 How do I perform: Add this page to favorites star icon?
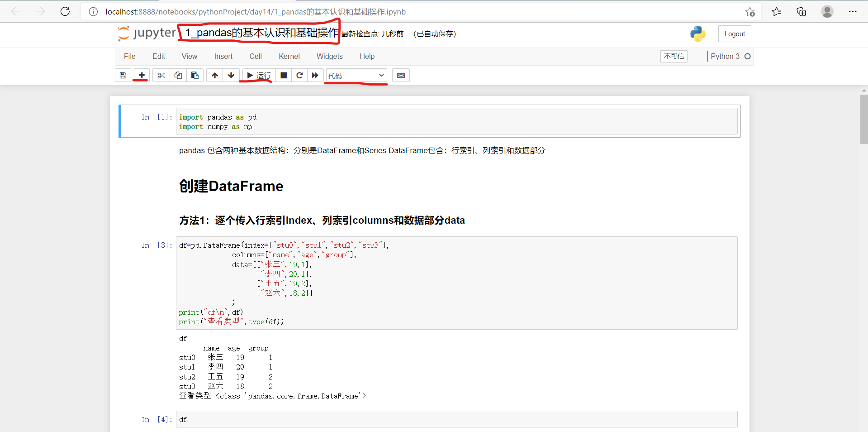pyautogui.click(x=750, y=12)
